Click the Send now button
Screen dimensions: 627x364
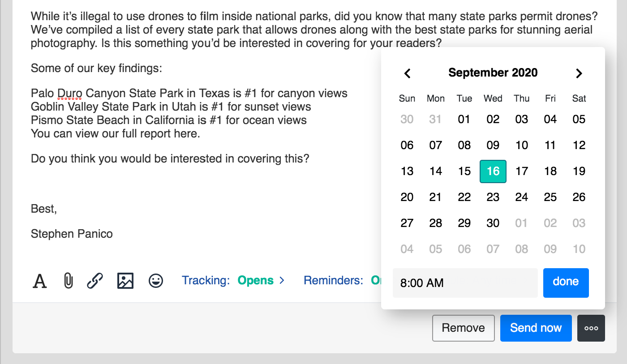coord(536,328)
